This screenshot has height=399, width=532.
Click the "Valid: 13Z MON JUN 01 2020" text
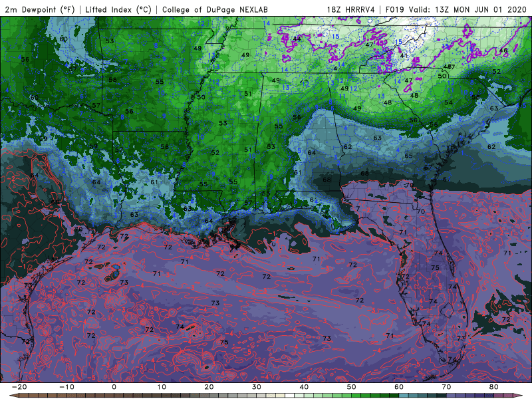coord(467,9)
